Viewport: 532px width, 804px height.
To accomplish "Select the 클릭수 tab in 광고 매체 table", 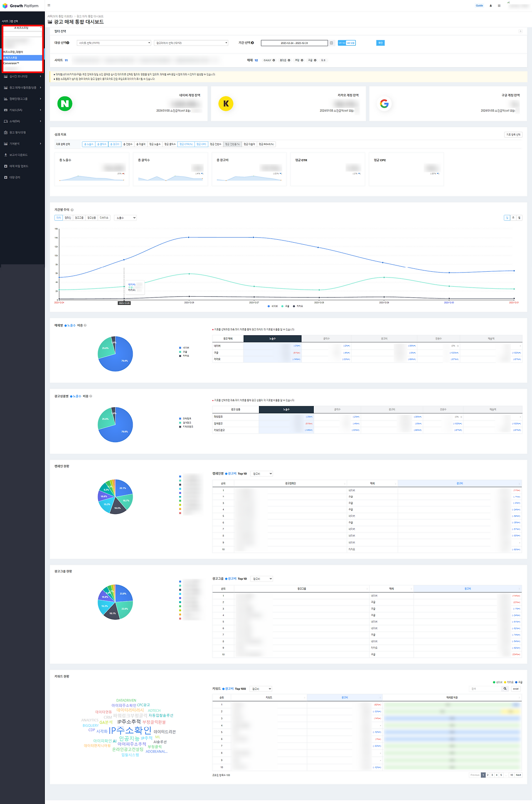I will point(327,339).
